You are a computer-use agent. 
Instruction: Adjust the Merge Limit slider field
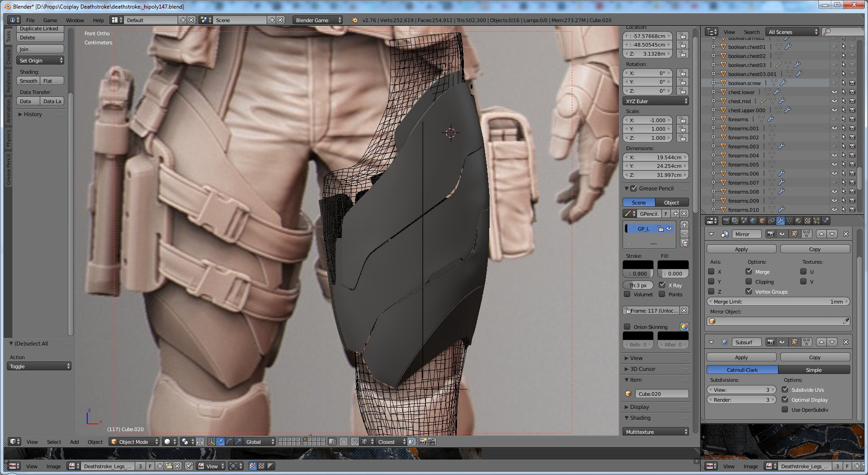[x=778, y=301]
